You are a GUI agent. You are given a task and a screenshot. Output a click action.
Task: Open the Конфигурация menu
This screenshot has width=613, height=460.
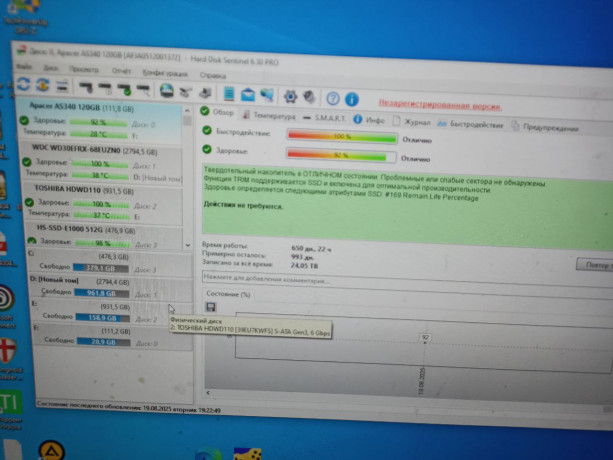pyautogui.click(x=165, y=73)
